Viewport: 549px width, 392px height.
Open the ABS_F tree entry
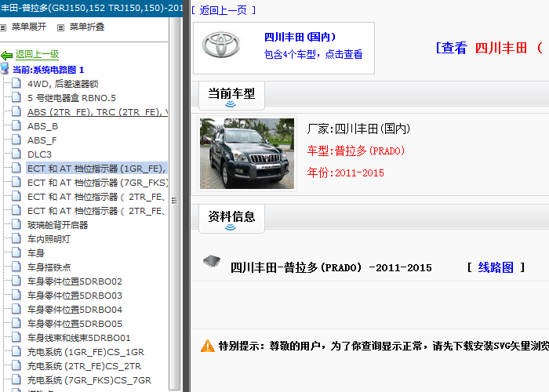(x=42, y=140)
